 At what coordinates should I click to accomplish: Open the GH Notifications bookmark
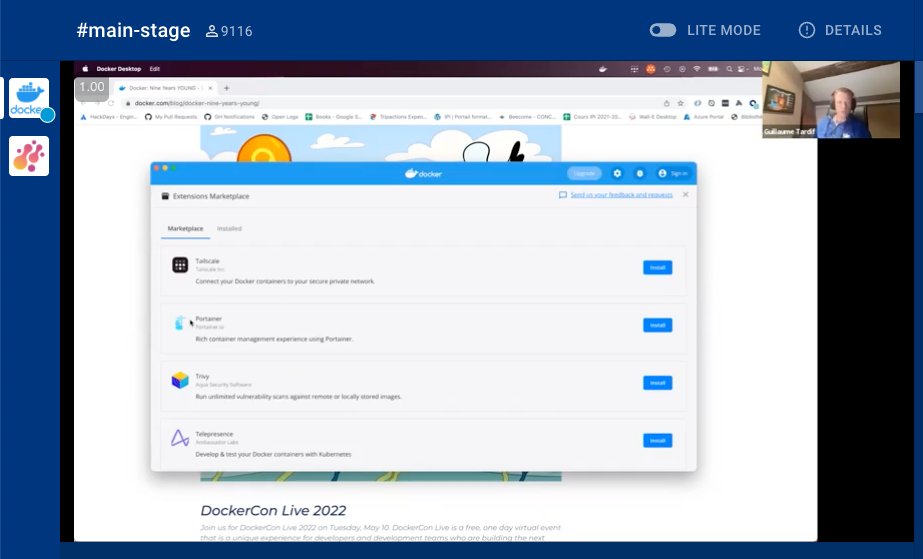coord(229,117)
